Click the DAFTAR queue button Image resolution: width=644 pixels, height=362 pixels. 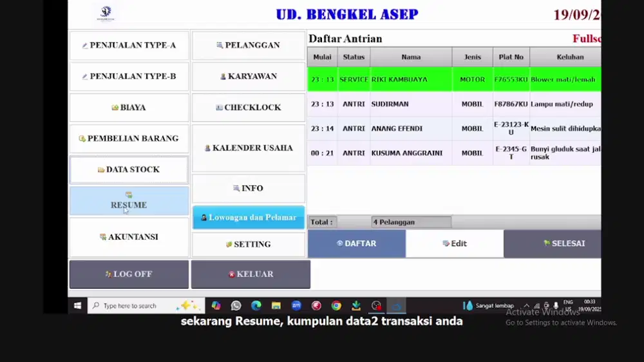(x=356, y=243)
